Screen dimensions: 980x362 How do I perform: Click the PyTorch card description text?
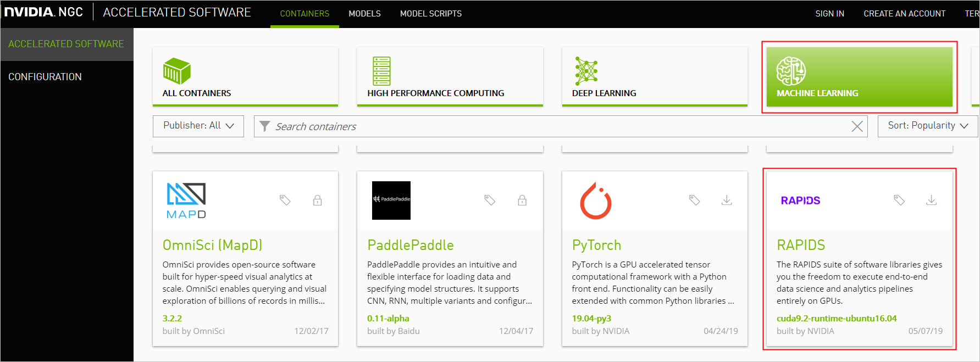(x=653, y=282)
